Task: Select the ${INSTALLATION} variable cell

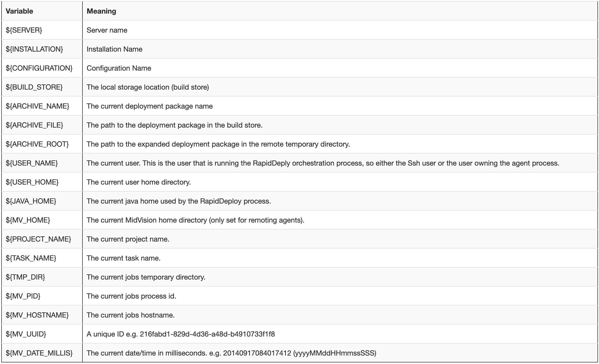Action: (42, 49)
